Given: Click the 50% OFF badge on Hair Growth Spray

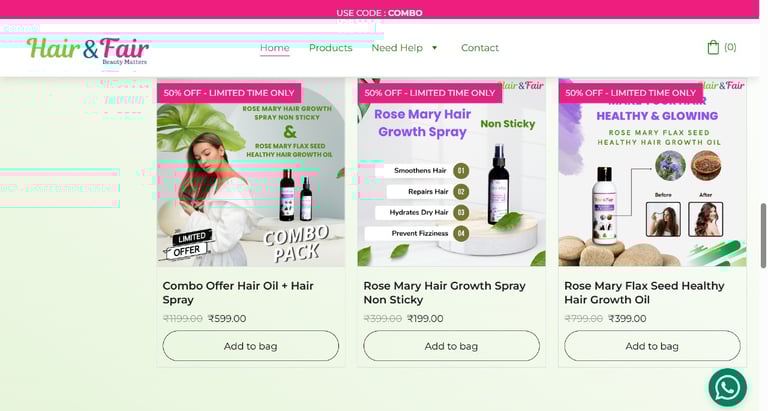Looking at the screenshot, I should 430,93.
